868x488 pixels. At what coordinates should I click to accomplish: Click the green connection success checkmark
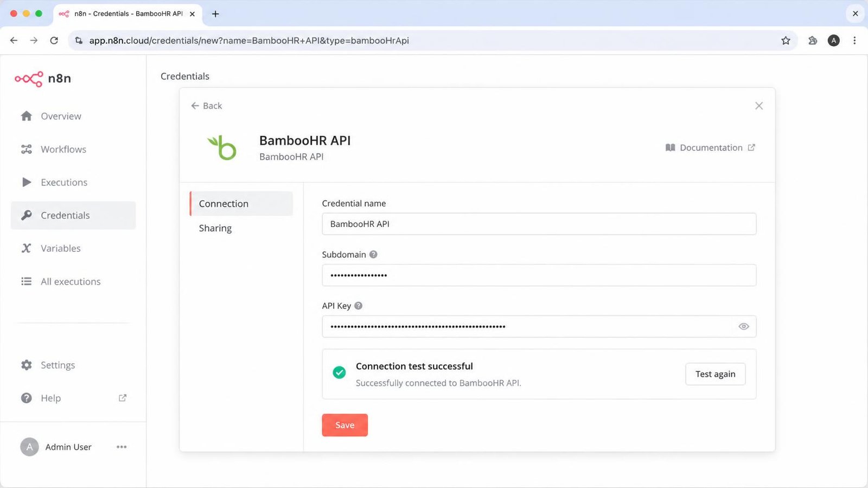tap(339, 372)
